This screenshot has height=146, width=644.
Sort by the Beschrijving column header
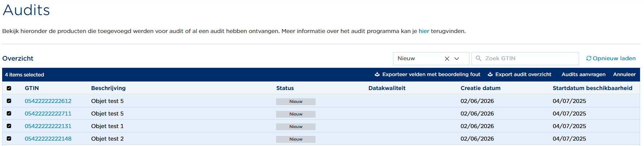pos(108,88)
